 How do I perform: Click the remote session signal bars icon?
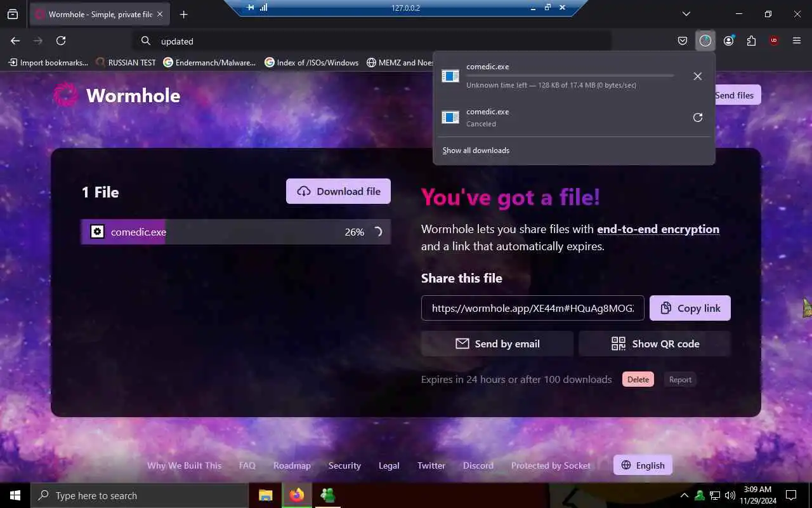[264, 8]
